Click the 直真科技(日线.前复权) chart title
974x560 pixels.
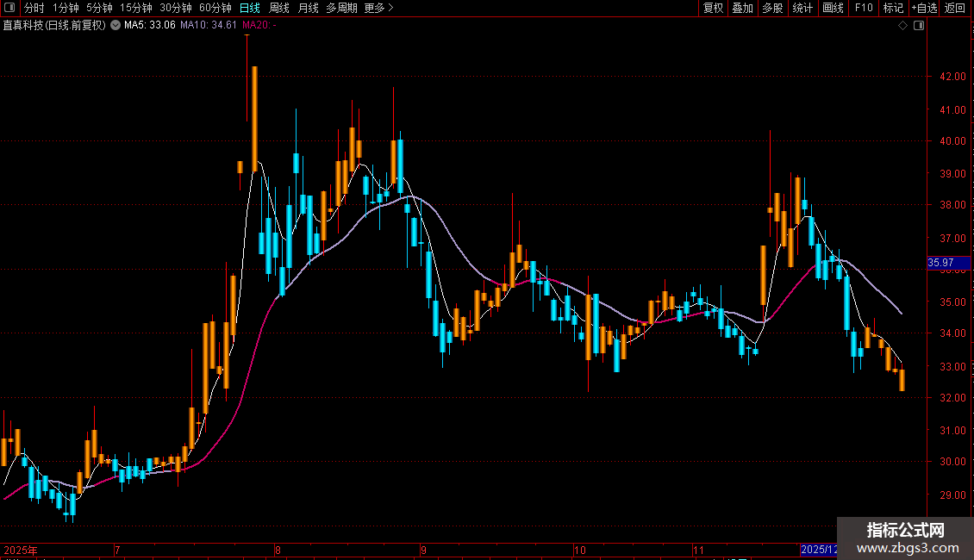(x=54, y=25)
